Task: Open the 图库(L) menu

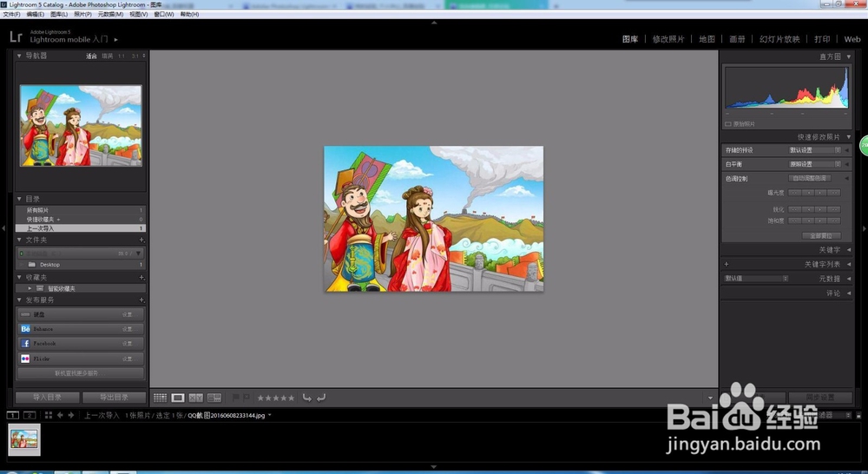Action: pos(59,15)
